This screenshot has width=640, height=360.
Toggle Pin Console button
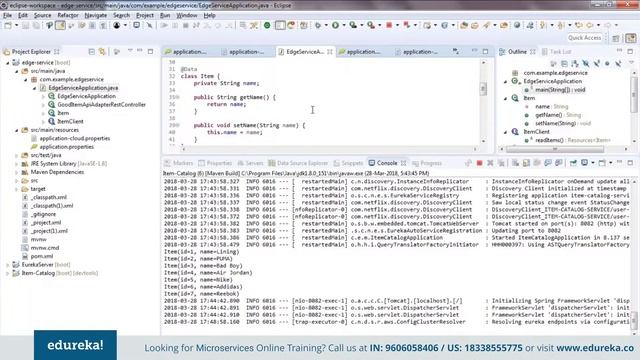click(573, 163)
